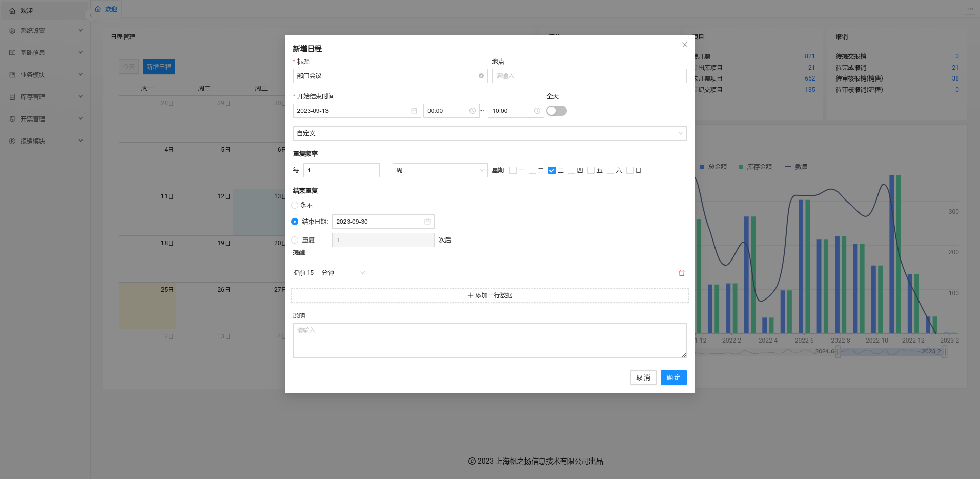980x479 pixels.
Task: Expand the 库存管理 sidebar menu
Action: click(x=45, y=97)
